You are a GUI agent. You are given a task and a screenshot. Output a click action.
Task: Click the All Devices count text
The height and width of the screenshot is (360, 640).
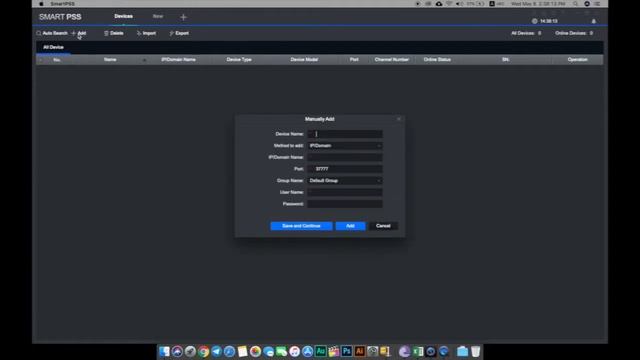click(x=526, y=33)
